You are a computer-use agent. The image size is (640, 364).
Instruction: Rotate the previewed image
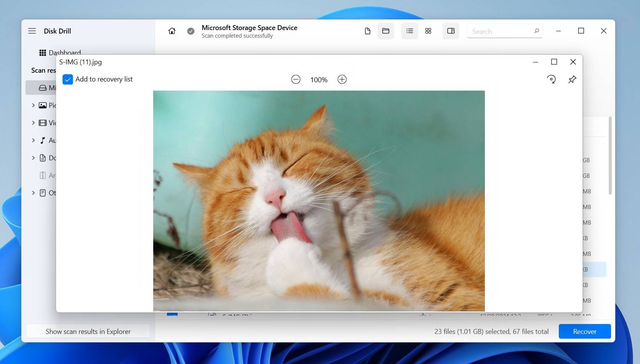(552, 80)
